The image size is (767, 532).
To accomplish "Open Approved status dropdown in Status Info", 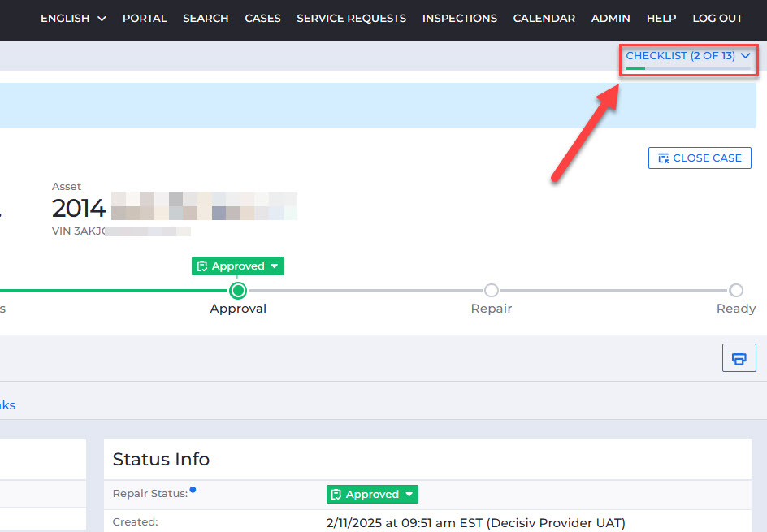I will point(372,494).
